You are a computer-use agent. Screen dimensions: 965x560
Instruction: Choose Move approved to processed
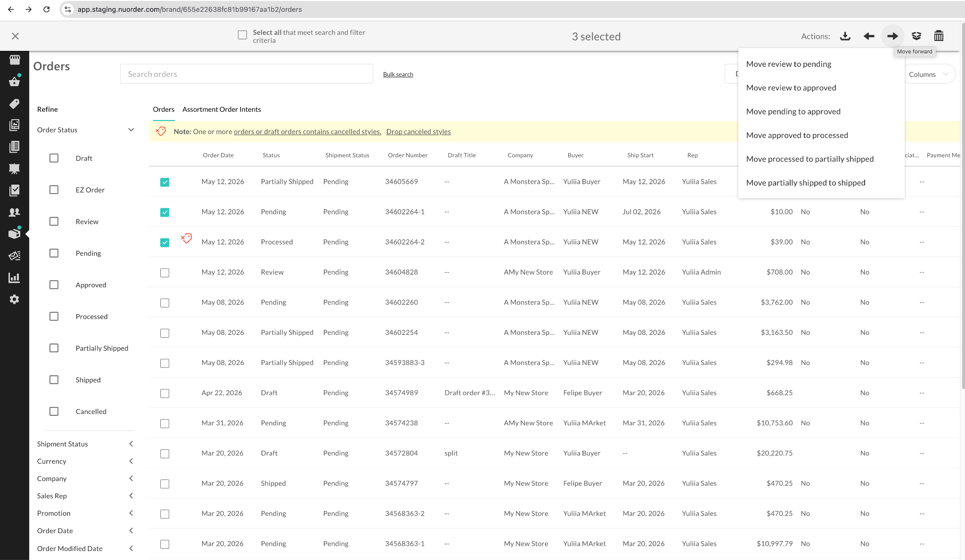[x=821, y=135]
